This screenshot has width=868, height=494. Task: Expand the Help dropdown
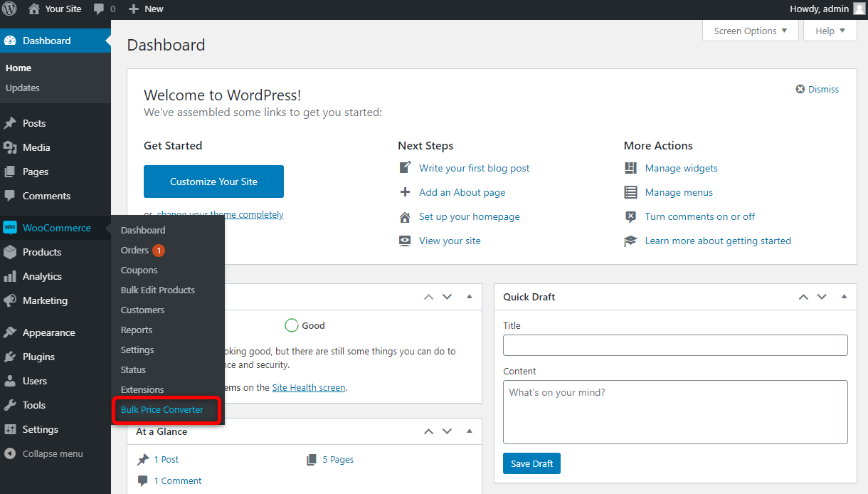point(830,31)
